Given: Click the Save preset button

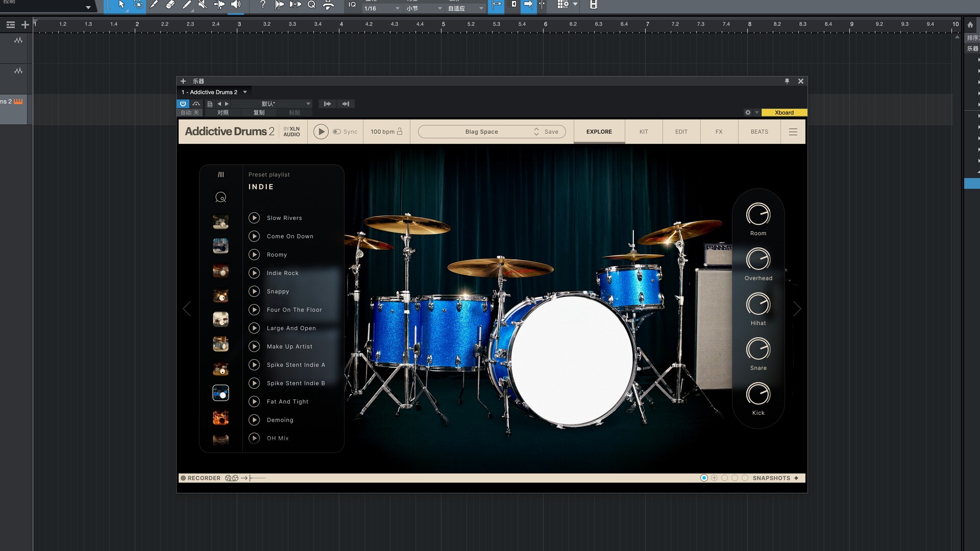Looking at the screenshot, I should click(551, 132).
